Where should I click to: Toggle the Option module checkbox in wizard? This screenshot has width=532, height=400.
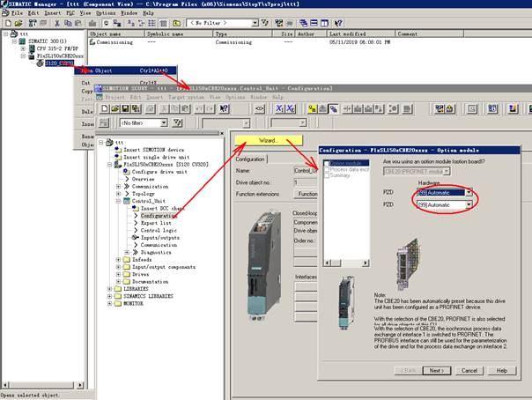pyautogui.click(x=327, y=163)
